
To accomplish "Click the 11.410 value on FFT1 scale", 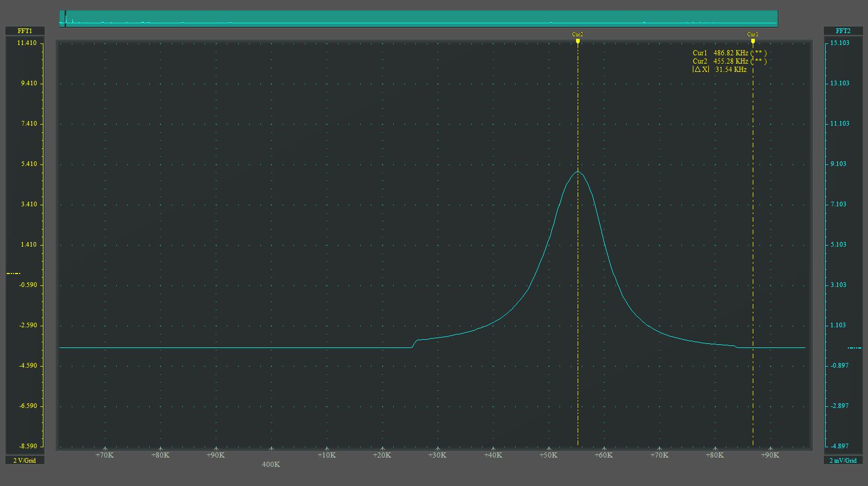I will (x=27, y=43).
